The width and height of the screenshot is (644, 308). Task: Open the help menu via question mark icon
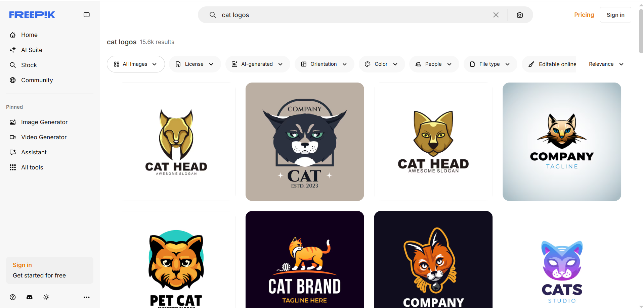(12, 297)
